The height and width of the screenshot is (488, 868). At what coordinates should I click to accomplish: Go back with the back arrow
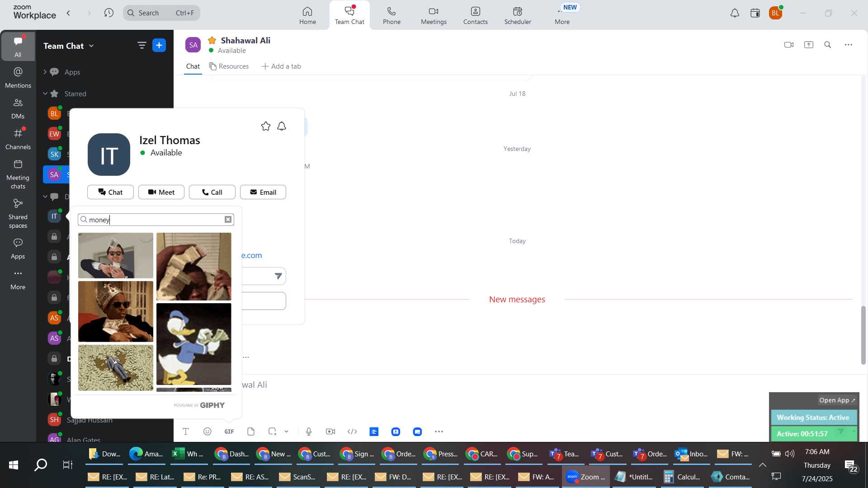[x=68, y=13]
